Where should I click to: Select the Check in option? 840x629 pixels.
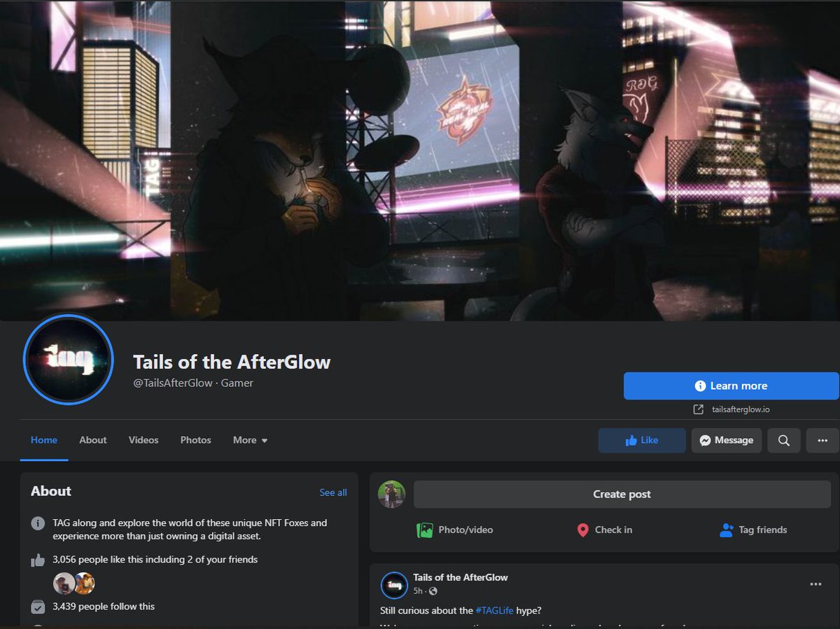tap(604, 530)
